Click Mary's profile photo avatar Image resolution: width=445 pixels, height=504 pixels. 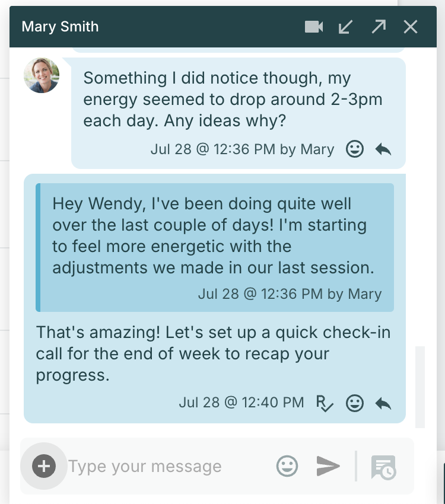(42, 75)
